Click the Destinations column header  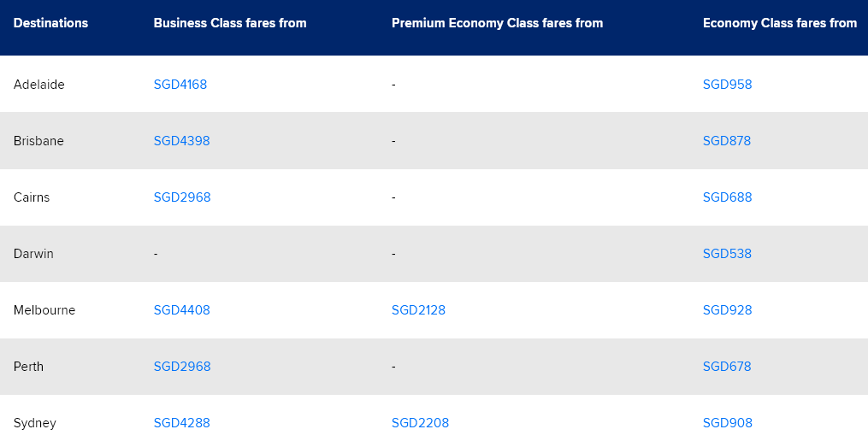click(50, 23)
